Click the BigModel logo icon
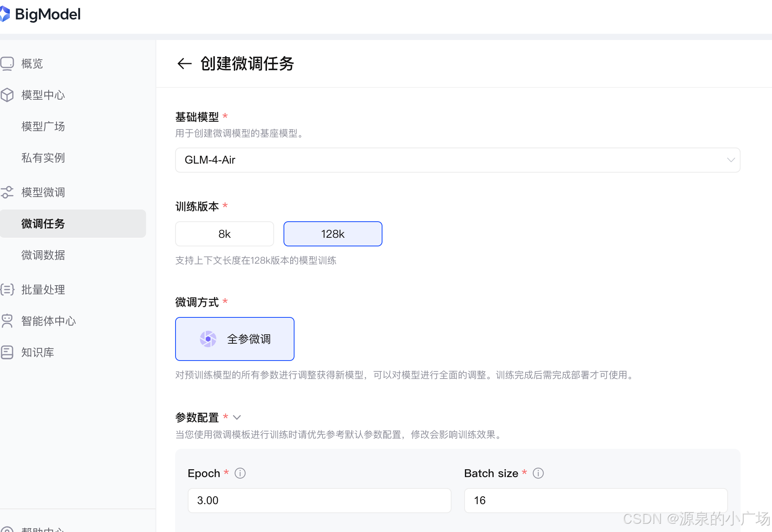The height and width of the screenshot is (532, 772). point(5,14)
